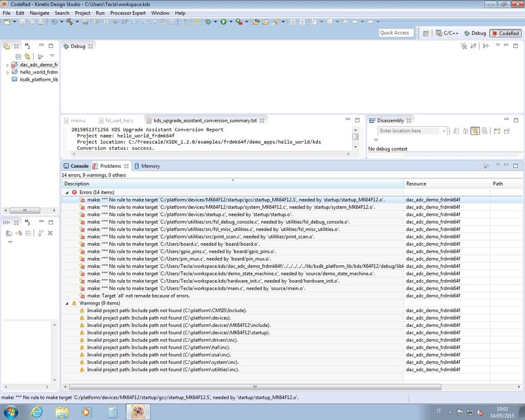The height and width of the screenshot is (420, 525).
Task: Sort by the Path column header
Action: point(506,184)
